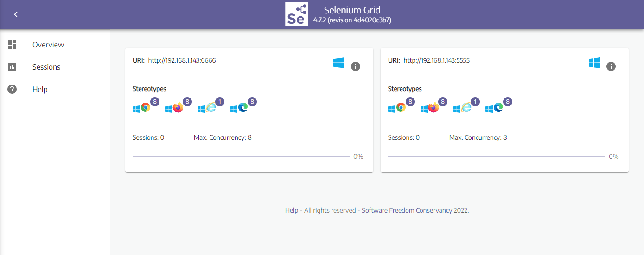644x255 pixels.
Task: Click the Chrome stereotype icon on node :6666
Action: tap(145, 108)
